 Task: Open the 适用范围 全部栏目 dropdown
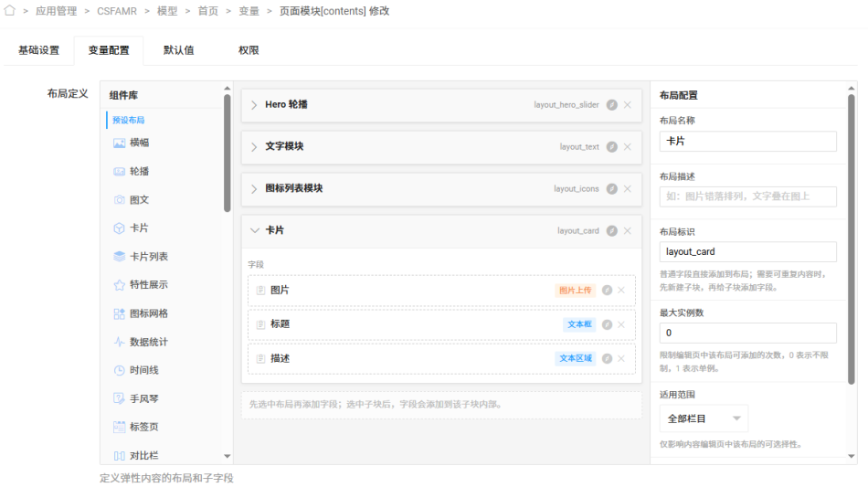pyautogui.click(x=704, y=419)
